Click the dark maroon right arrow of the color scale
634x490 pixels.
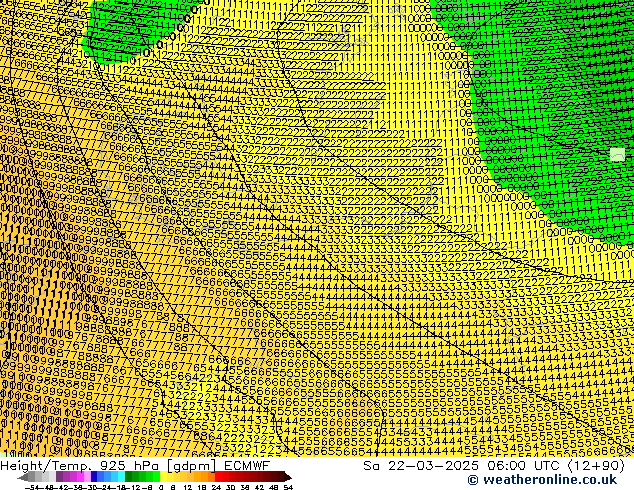pos(288,477)
